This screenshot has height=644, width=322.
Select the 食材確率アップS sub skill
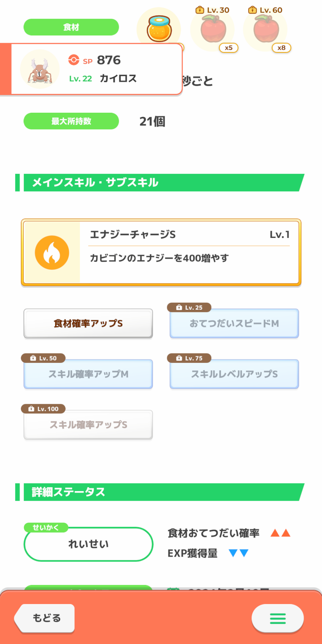click(88, 323)
